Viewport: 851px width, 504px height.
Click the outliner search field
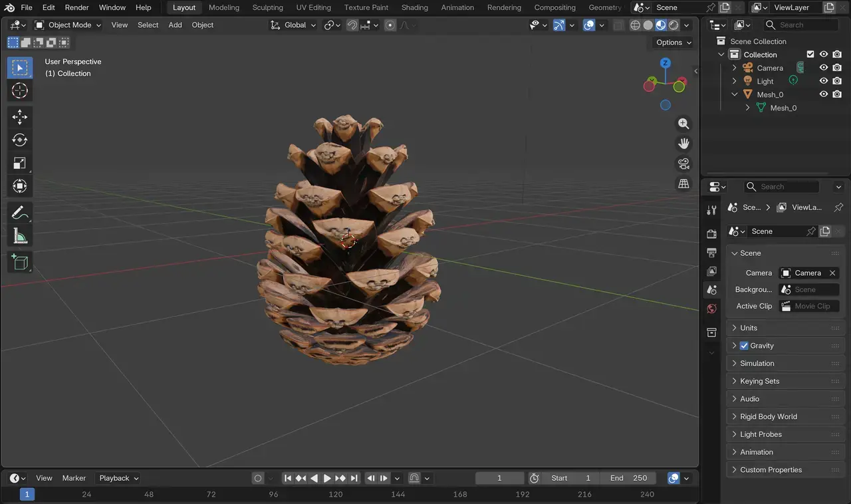coord(801,25)
